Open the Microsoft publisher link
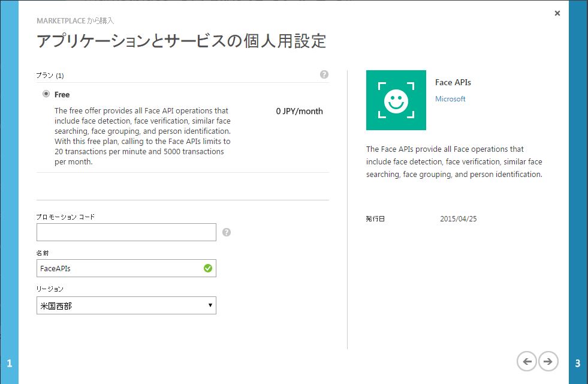This screenshot has height=384, width=588. point(450,99)
